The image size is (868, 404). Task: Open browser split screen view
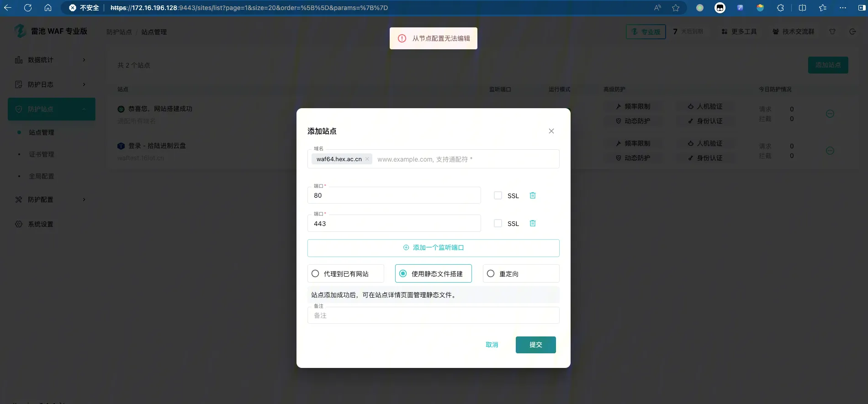(x=802, y=8)
